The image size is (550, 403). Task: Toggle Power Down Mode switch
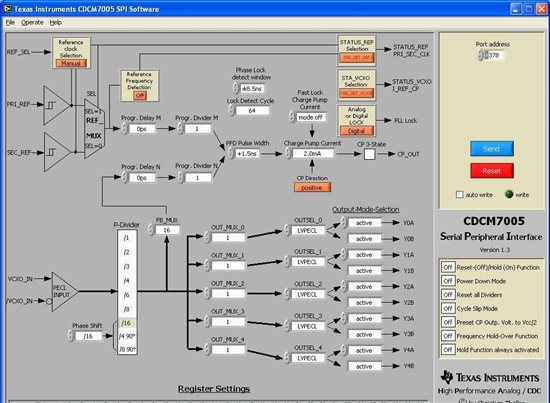click(448, 281)
